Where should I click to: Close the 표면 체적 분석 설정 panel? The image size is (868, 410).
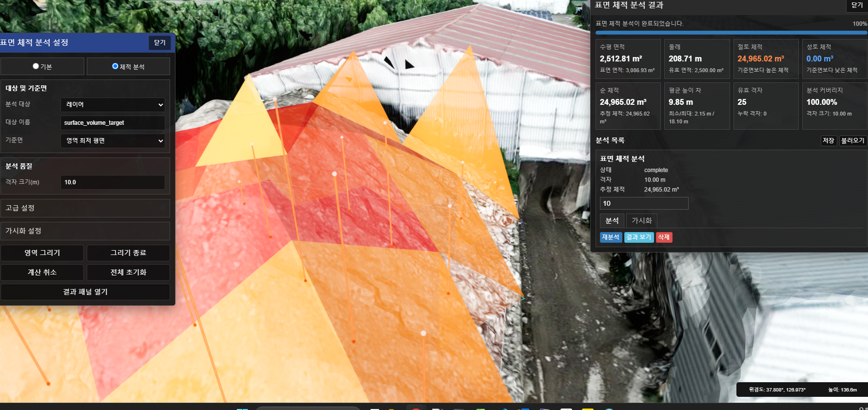[160, 42]
